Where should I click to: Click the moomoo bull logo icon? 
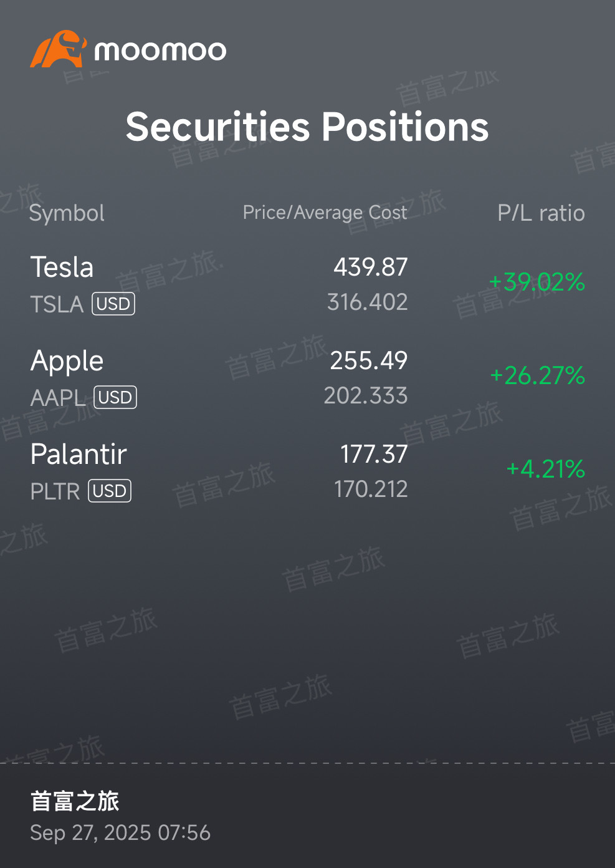58,49
